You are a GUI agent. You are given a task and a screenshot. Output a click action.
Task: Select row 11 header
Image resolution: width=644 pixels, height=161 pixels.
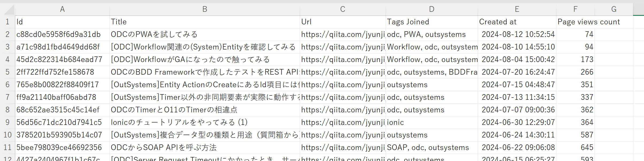pyautogui.click(x=7, y=148)
